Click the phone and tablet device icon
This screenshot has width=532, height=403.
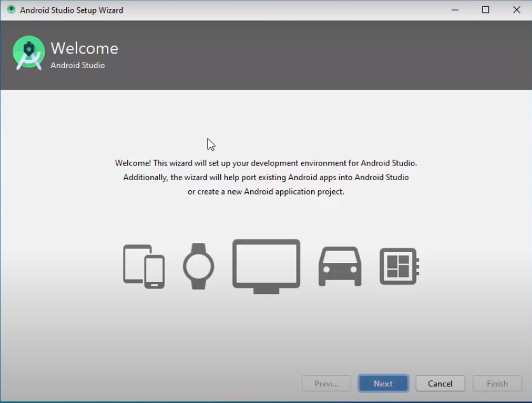[144, 267]
